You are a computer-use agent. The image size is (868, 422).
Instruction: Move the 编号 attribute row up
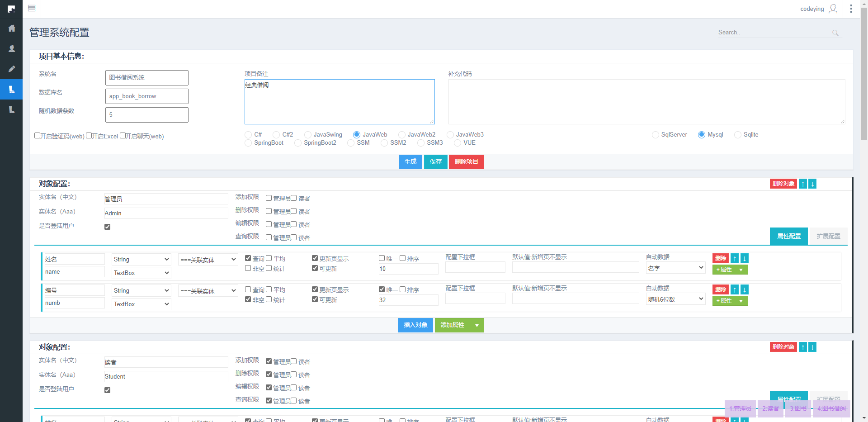[735, 289]
